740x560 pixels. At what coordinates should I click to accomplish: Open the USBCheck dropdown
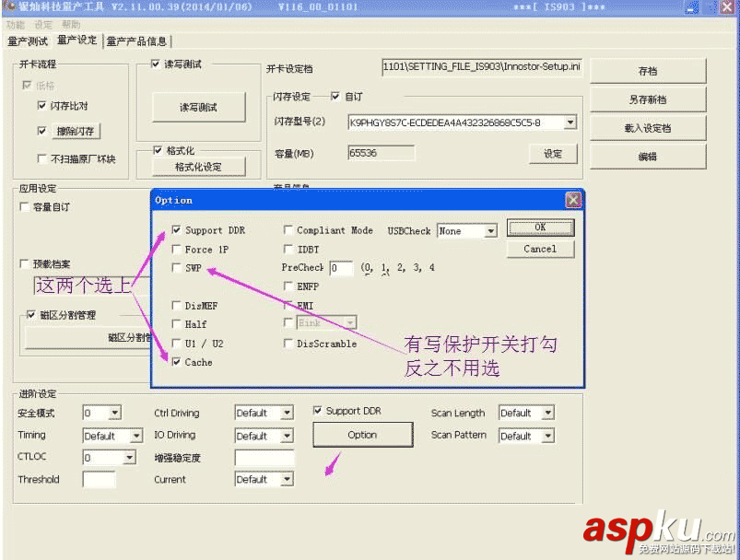tap(491, 230)
